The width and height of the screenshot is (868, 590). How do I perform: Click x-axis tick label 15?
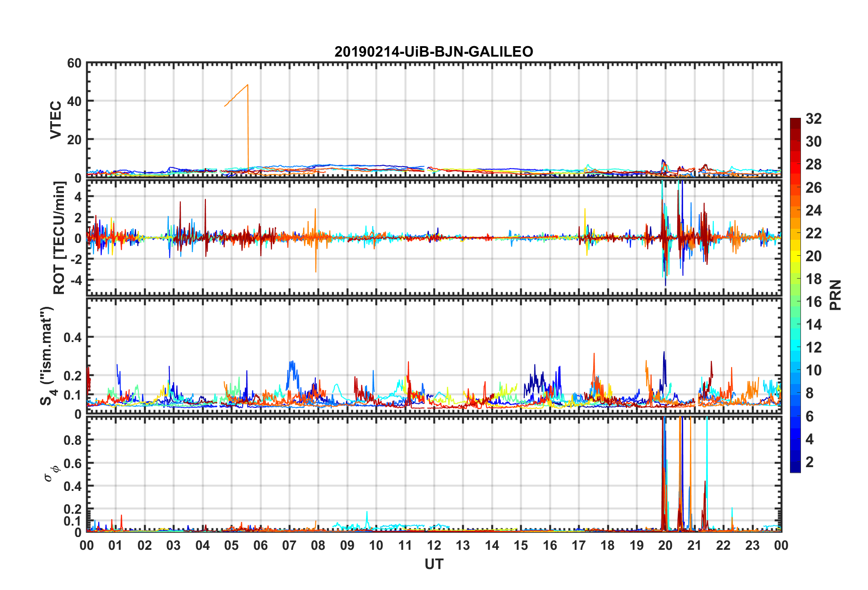point(520,545)
